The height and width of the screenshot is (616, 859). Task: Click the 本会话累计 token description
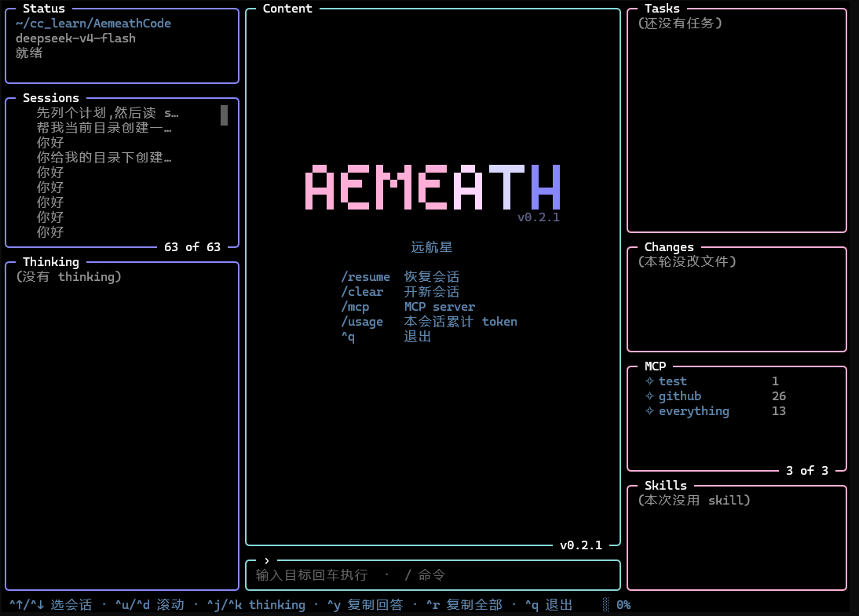460,322
